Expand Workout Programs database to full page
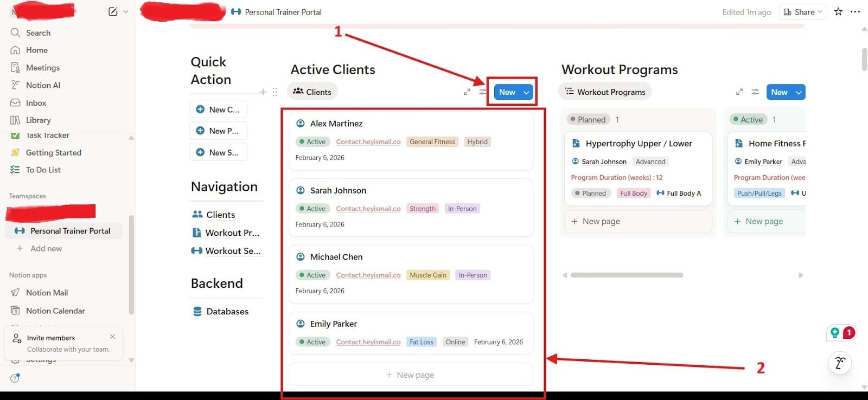This screenshot has height=400, width=868. 739,92
